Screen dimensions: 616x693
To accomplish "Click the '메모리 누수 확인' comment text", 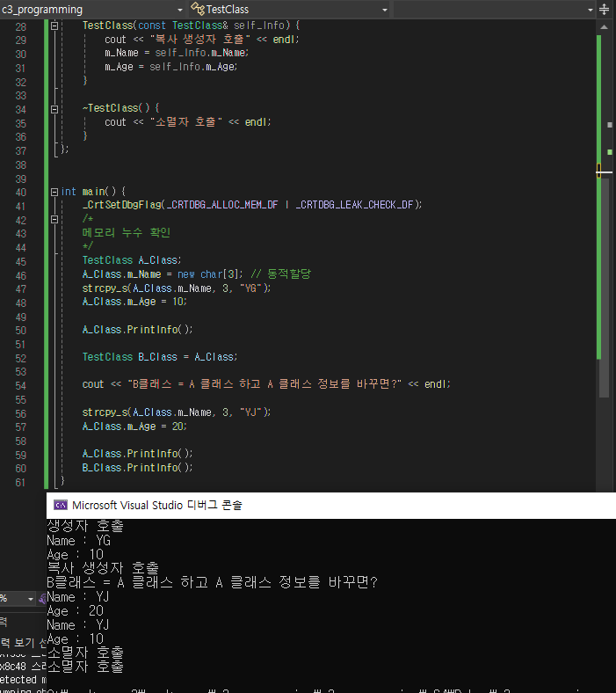I will (x=127, y=232).
